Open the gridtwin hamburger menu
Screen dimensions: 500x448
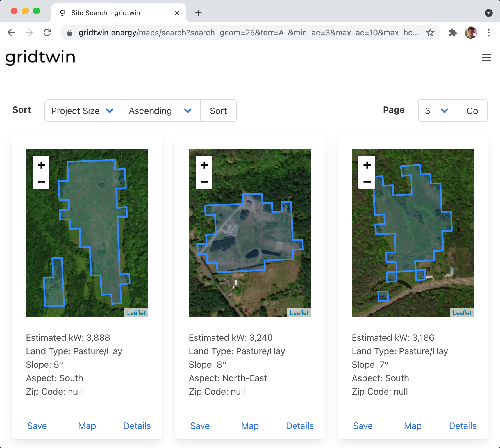point(487,58)
